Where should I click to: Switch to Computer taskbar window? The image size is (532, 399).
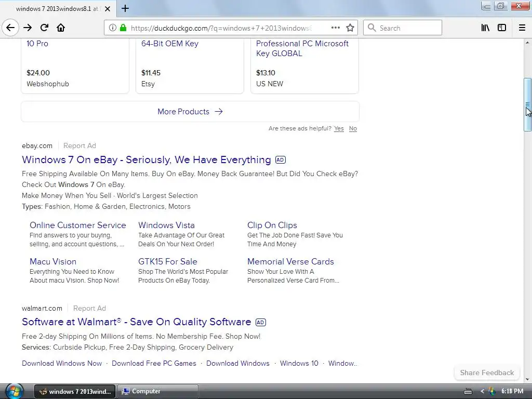pos(158,391)
